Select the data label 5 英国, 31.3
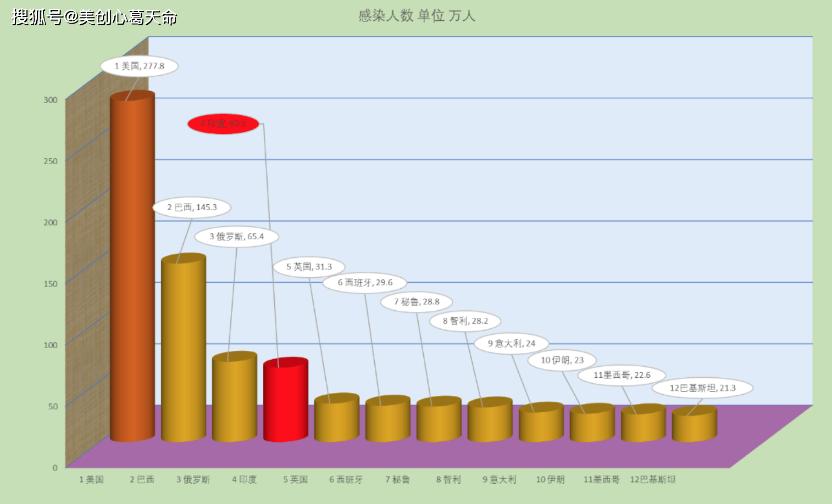This screenshot has height=504, width=832. pyautogui.click(x=309, y=267)
